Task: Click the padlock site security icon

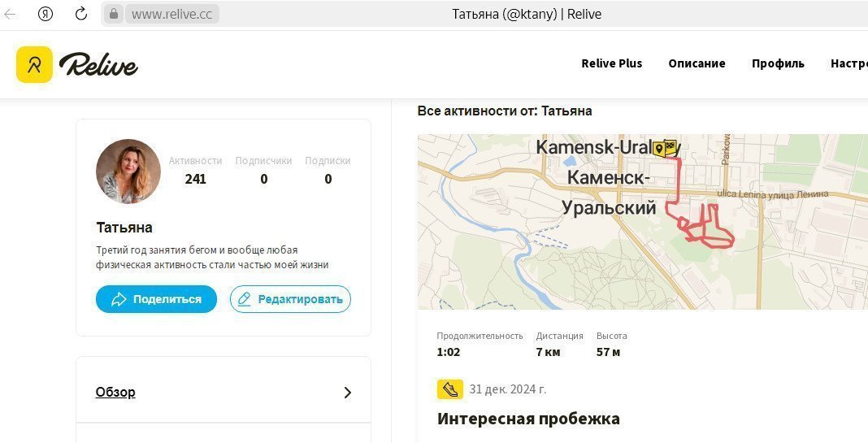Action: [114, 14]
